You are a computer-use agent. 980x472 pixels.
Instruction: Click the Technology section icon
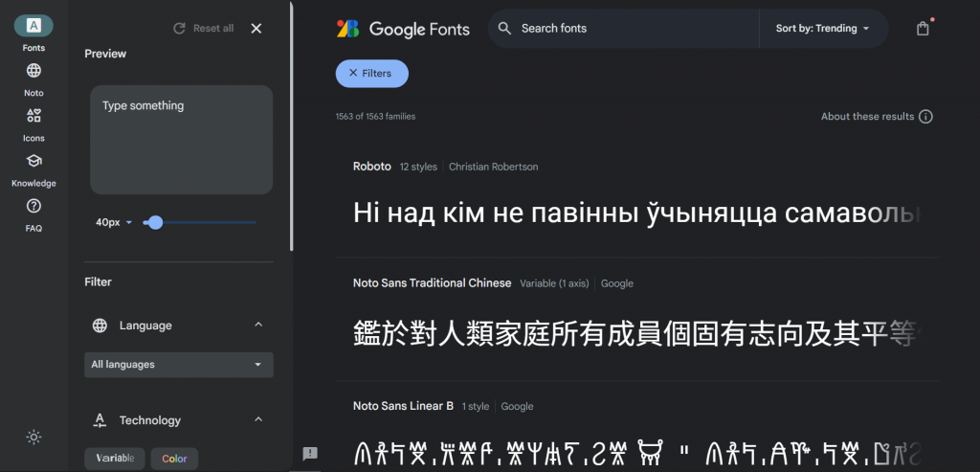point(100,420)
